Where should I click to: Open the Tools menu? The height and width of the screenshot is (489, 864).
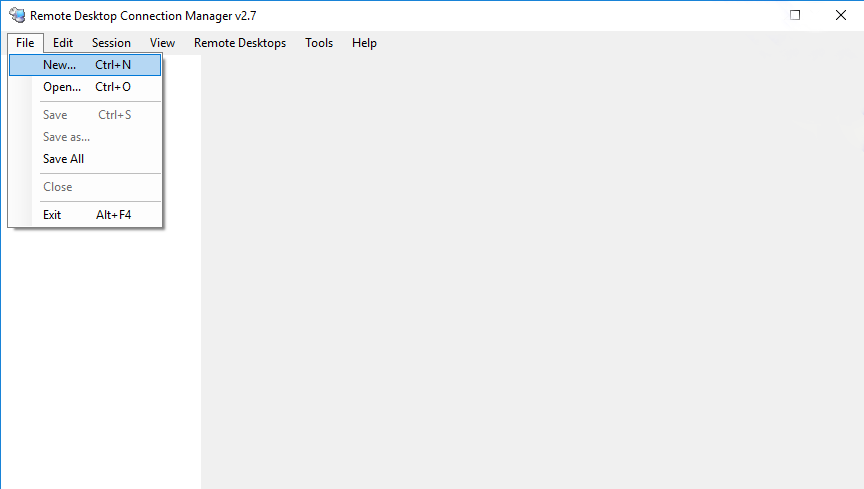pos(319,43)
